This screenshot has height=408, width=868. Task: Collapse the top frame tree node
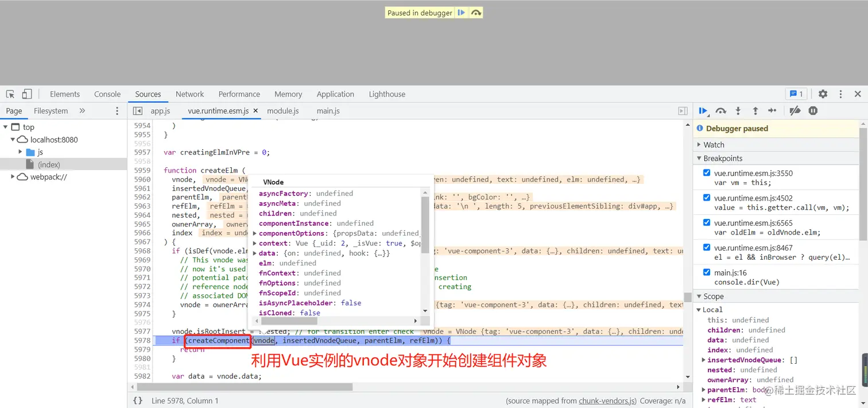point(6,127)
